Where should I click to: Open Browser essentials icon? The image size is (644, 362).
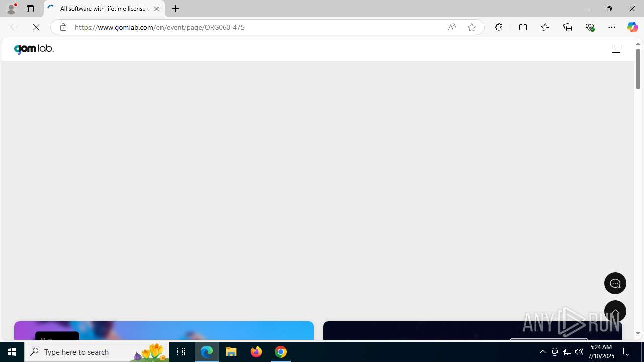click(x=590, y=27)
